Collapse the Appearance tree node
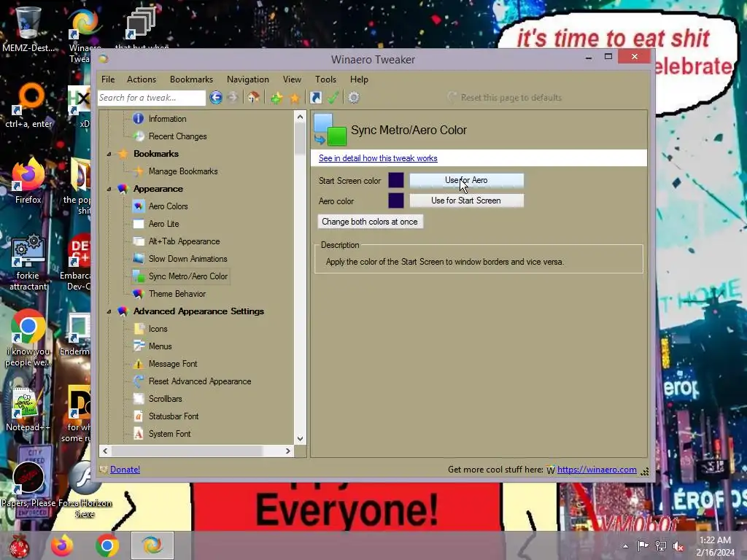 coord(109,189)
